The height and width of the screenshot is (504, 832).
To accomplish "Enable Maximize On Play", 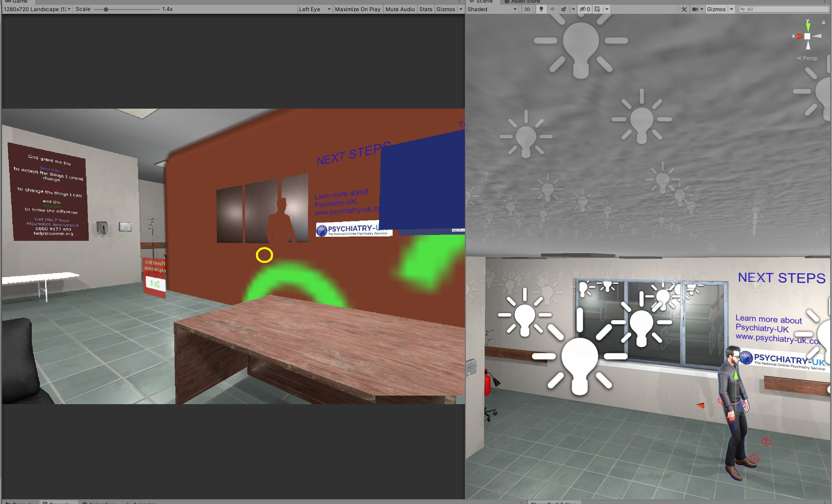I will pos(358,9).
